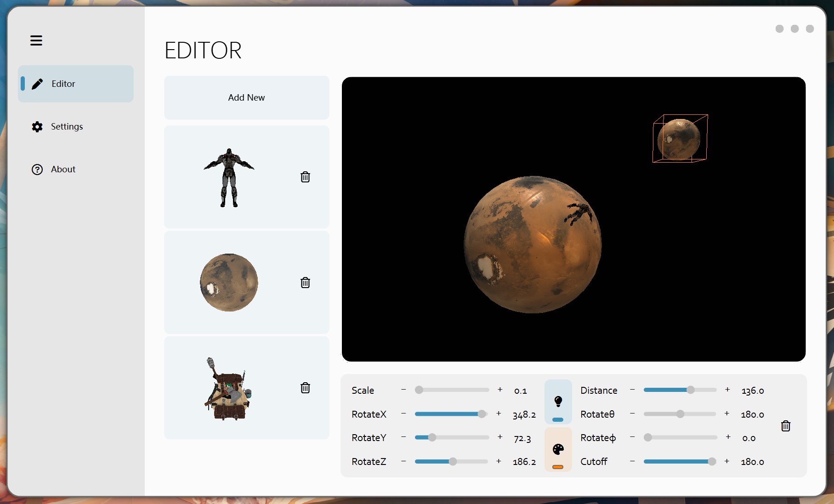This screenshot has height=504, width=834.
Task: Increase Scale with plus button
Action: [x=500, y=390]
